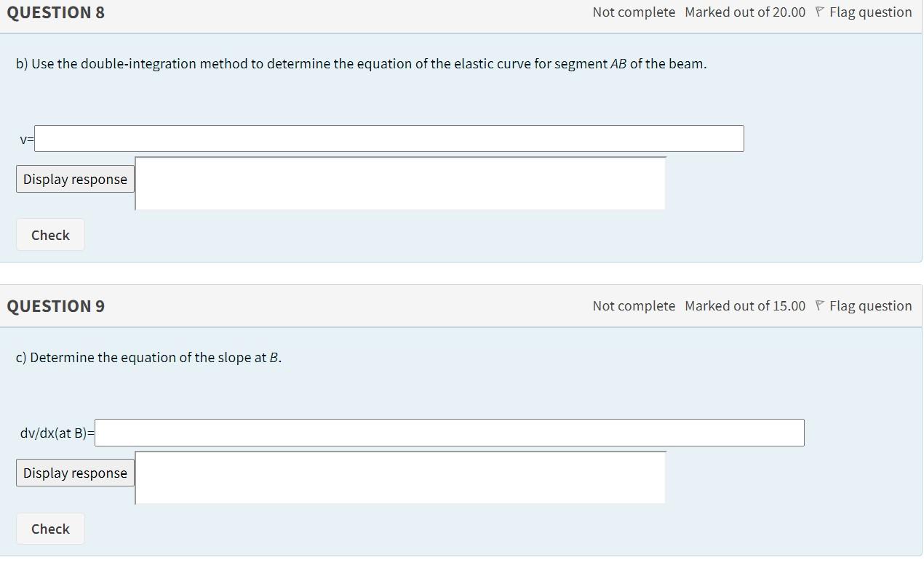Image resolution: width=924 pixels, height=565 pixels.
Task: Click Not complete status of Question 8
Action: [x=633, y=12]
